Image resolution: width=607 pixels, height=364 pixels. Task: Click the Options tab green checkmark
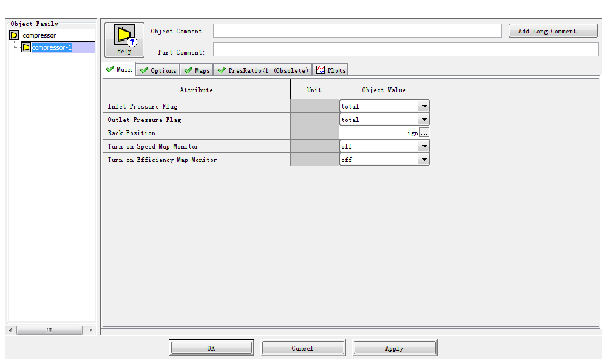144,70
